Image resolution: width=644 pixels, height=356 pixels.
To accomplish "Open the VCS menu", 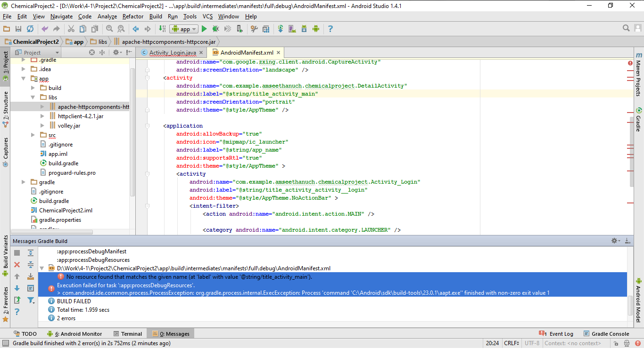I will 207,16.
